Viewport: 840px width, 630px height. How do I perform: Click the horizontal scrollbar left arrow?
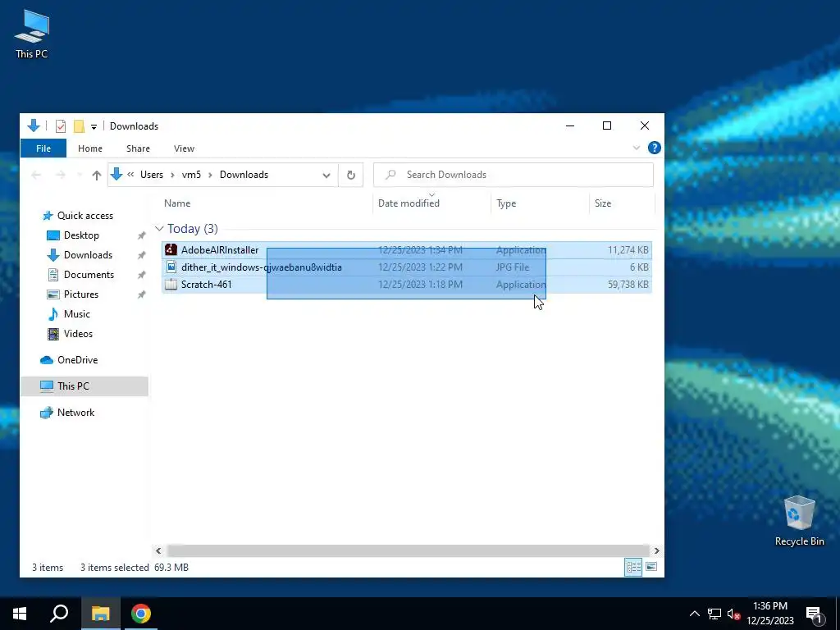pos(158,550)
